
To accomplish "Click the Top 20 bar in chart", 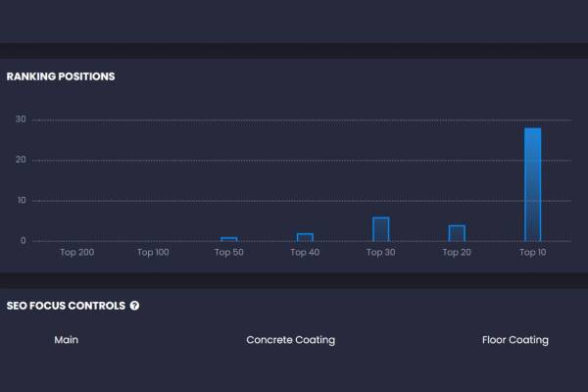I will click(x=457, y=233).
